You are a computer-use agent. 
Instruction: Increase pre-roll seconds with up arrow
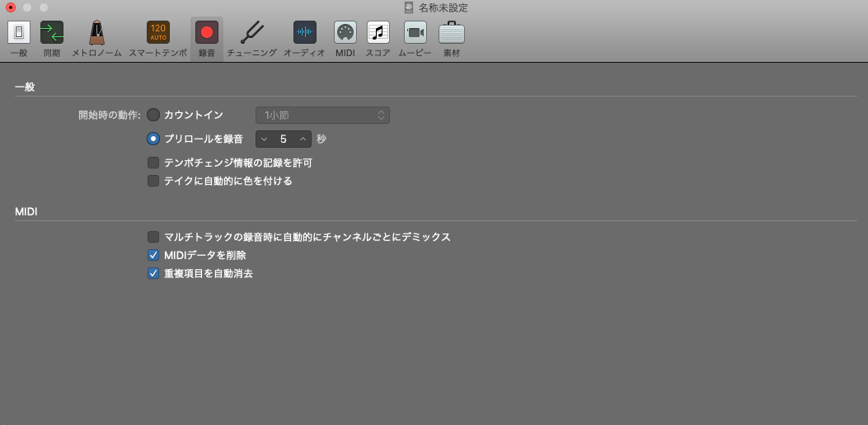pyautogui.click(x=303, y=139)
